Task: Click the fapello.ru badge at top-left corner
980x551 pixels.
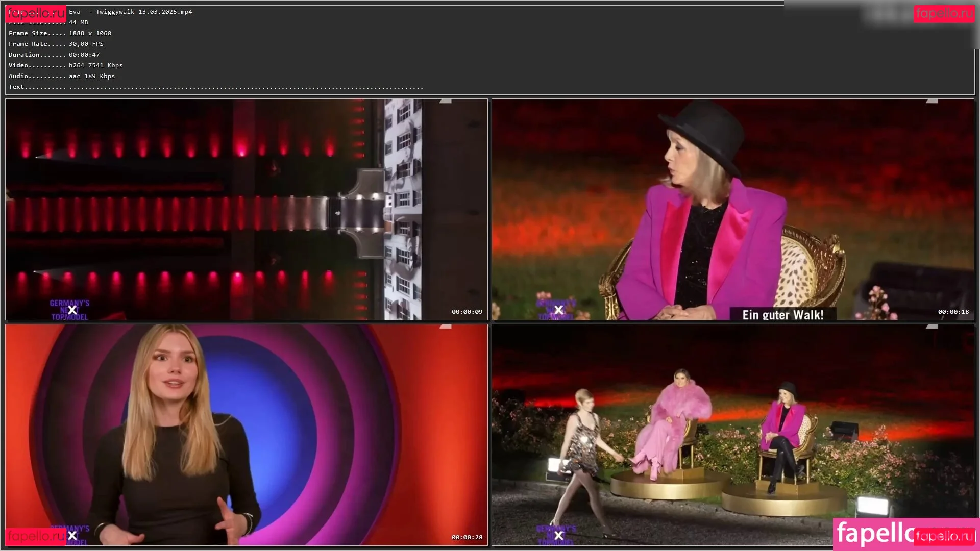Action: click(x=36, y=13)
